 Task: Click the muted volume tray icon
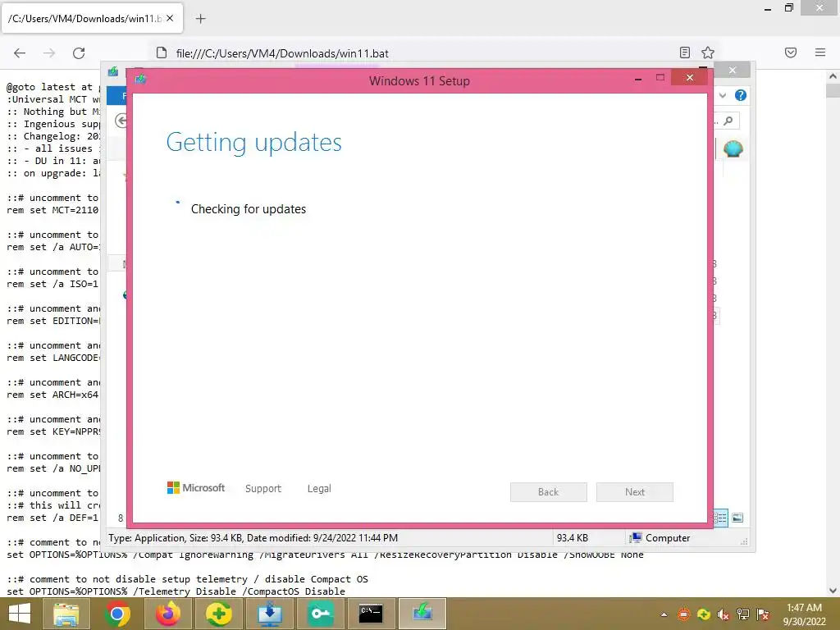[x=724, y=614]
